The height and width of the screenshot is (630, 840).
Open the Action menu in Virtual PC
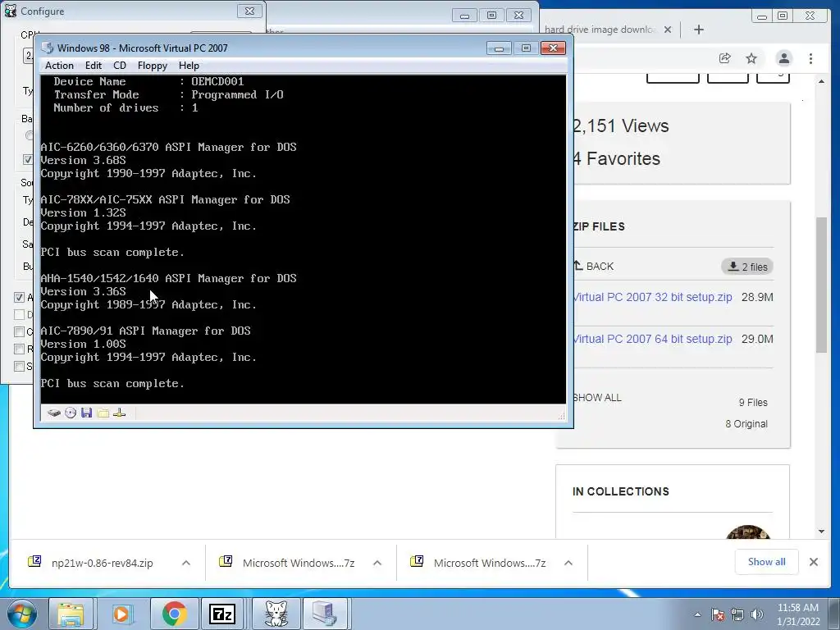[59, 66]
